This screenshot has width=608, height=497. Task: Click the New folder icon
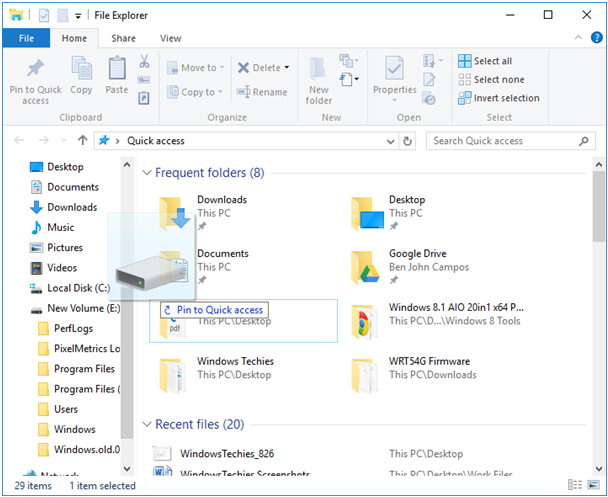(x=318, y=69)
